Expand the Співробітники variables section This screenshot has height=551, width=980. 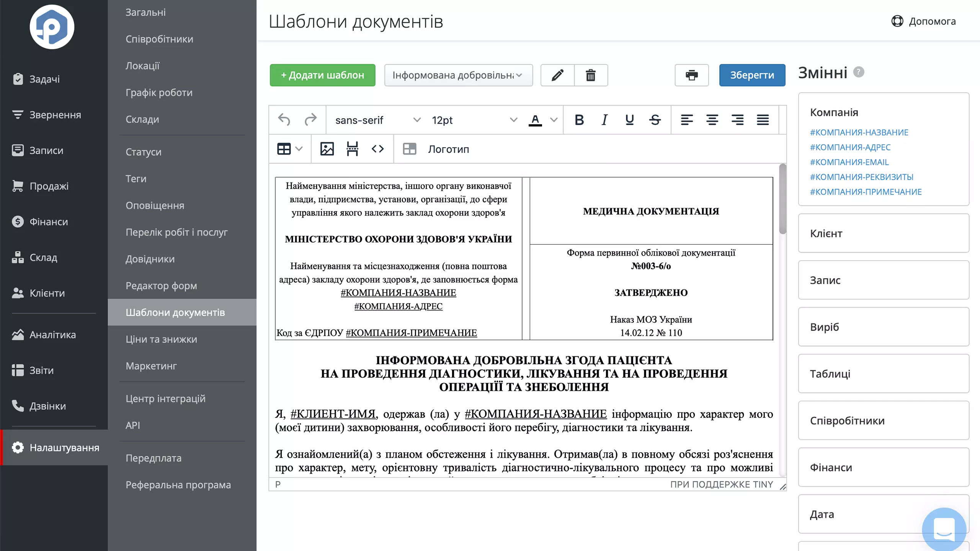pyautogui.click(x=884, y=420)
